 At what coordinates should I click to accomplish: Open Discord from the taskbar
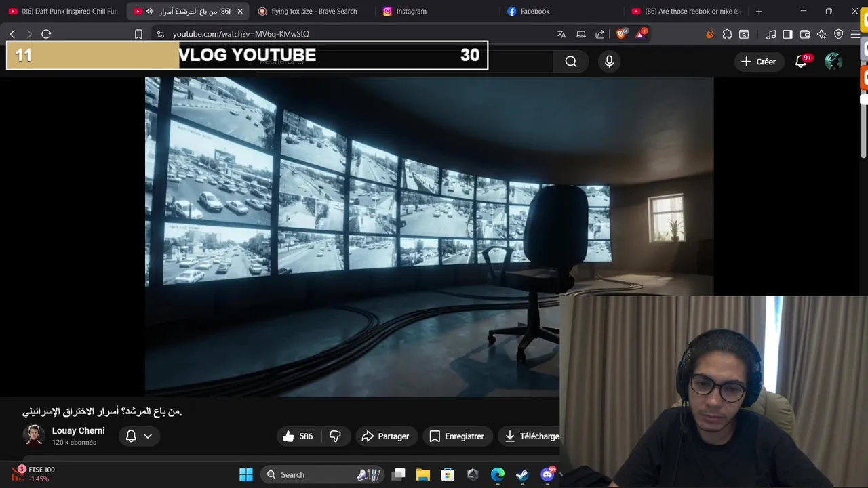[547, 474]
